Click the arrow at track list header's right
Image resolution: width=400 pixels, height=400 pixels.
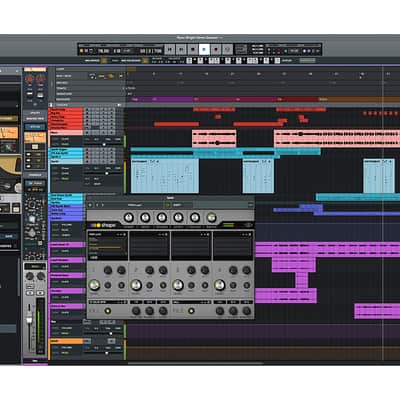pyautogui.click(x=119, y=105)
